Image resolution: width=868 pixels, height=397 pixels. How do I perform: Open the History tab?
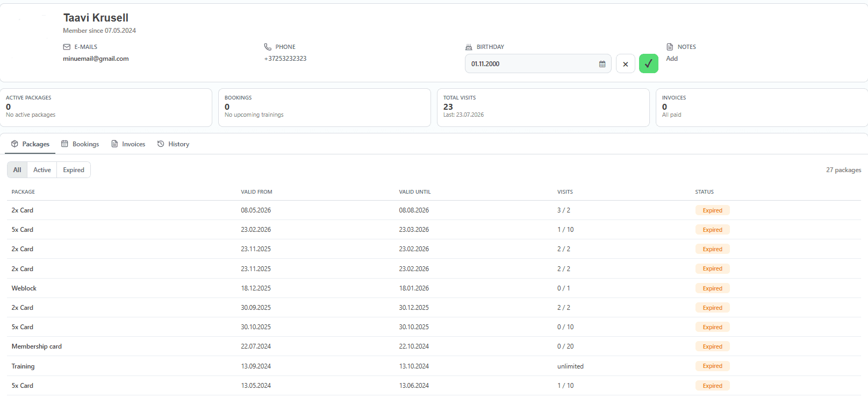tap(173, 144)
